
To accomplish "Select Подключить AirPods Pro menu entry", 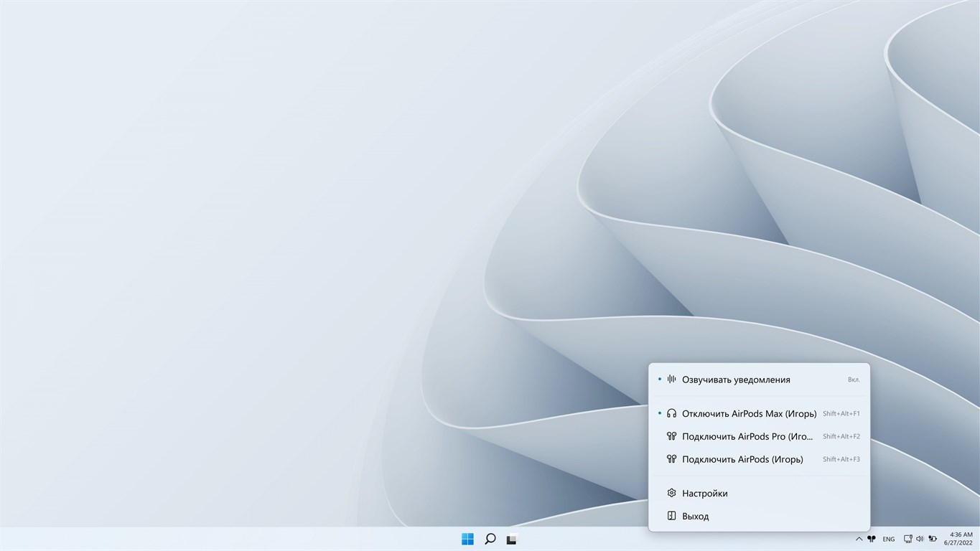I will click(747, 436).
